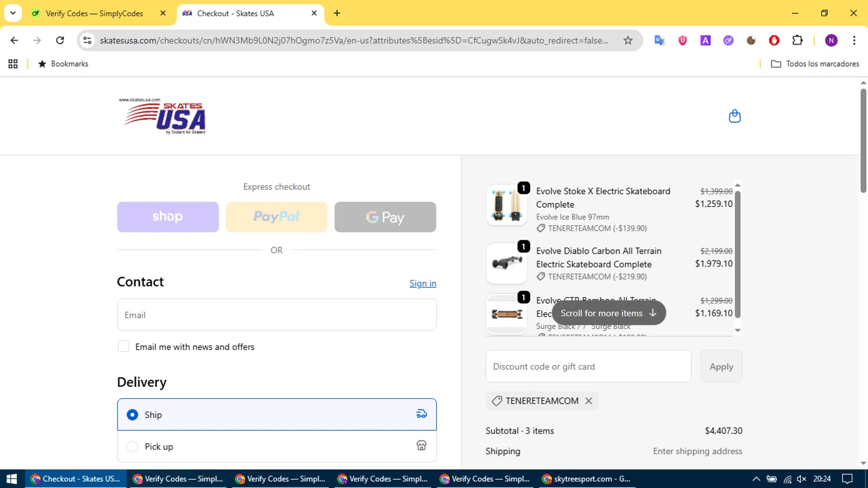Image resolution: width=868 pixels, height=488 pixels.
Task: Open the Google Translate extension
Action: point(659,41)
